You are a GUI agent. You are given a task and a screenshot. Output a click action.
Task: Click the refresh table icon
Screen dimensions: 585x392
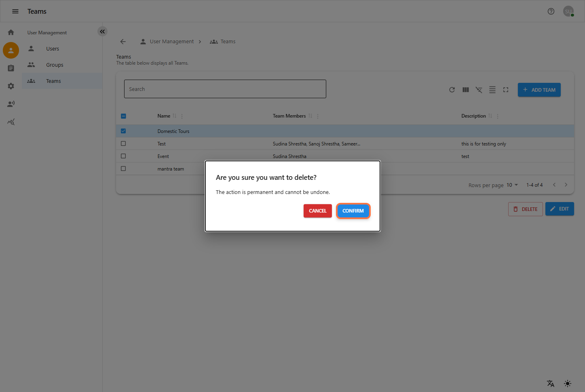452,90
